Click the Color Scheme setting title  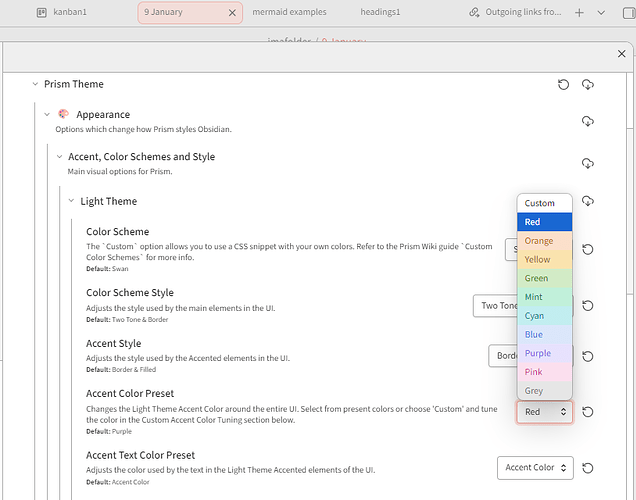pos(118,232)
